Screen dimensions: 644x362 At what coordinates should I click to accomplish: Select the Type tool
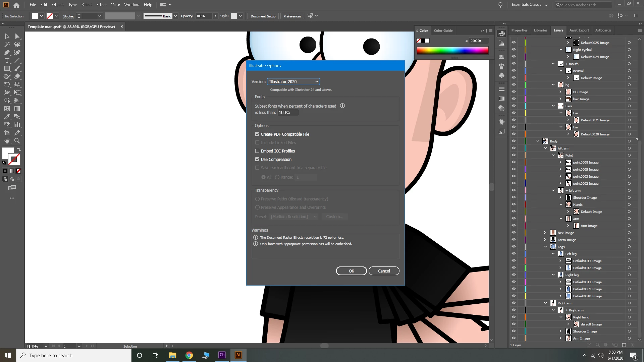pyautogui.click(x=7, y=60)
